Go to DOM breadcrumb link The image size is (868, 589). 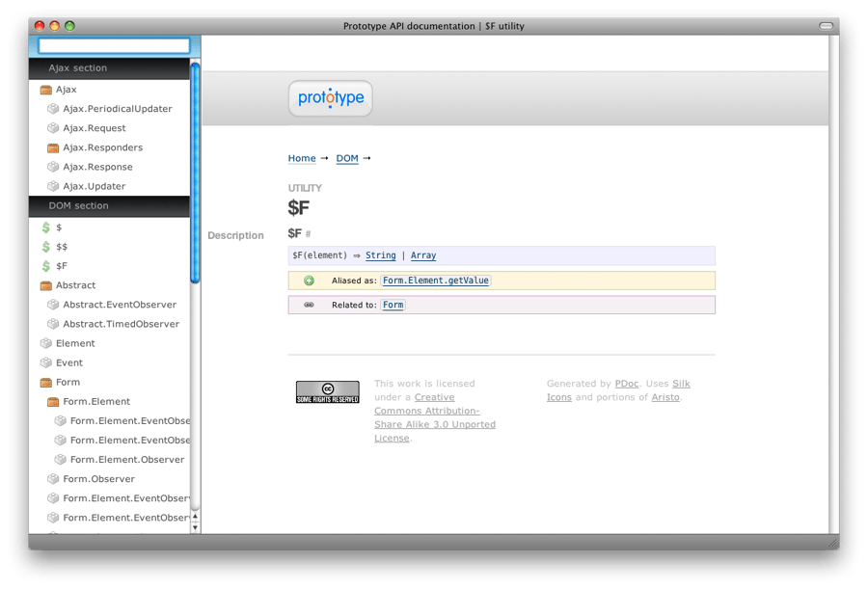click(347, 158)
